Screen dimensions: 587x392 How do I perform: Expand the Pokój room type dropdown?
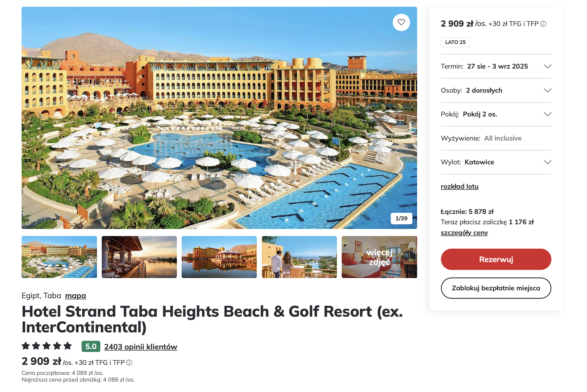(547, 114)
